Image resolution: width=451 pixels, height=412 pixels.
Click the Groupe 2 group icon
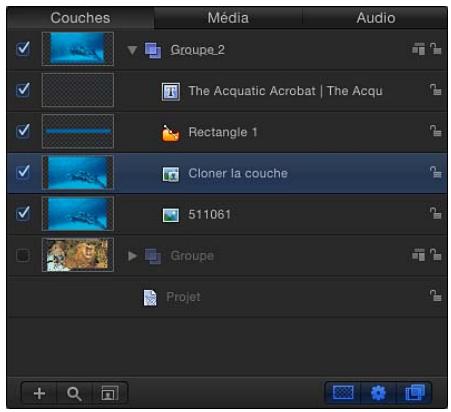pos(153,50)
